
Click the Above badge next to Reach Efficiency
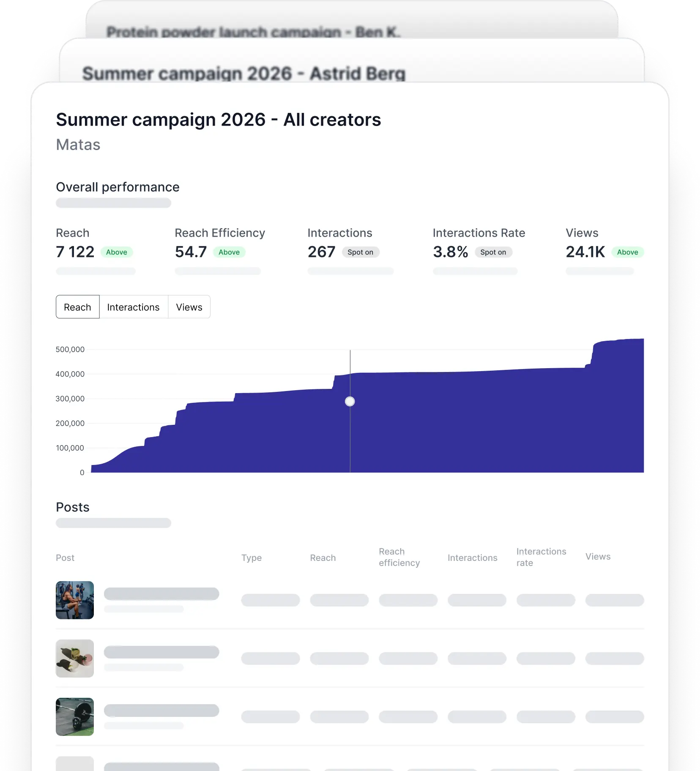[x=229, y=252]
